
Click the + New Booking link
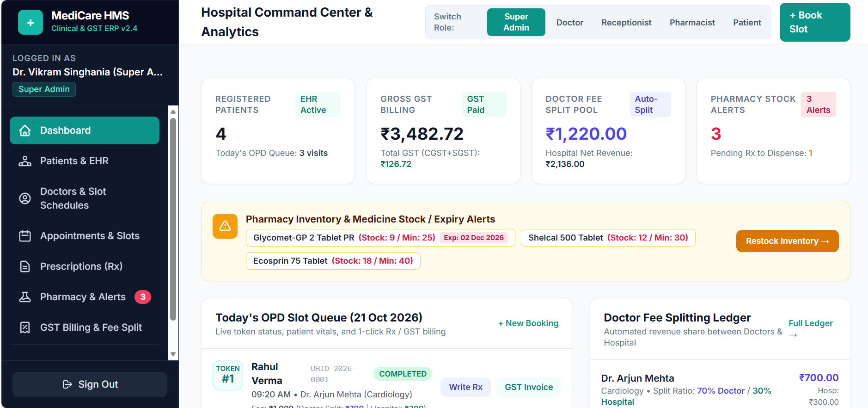pos(528,323)
